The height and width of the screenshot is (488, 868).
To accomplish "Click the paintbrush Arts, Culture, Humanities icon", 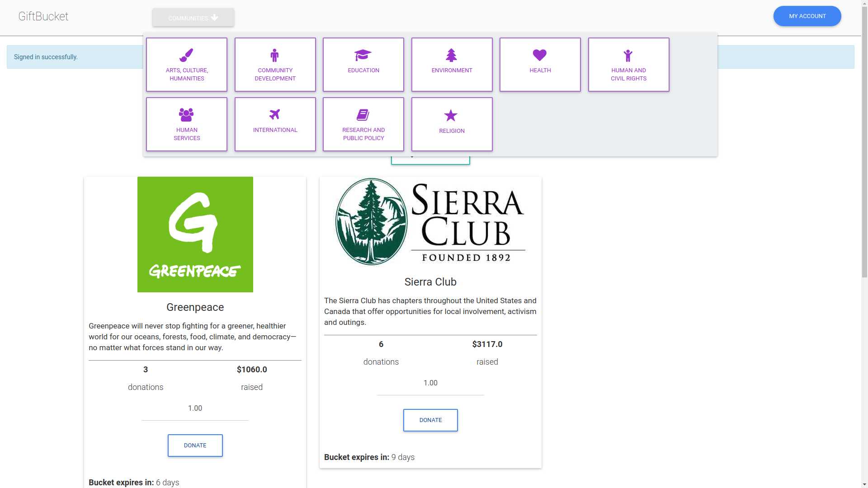I will pos(186,56).
